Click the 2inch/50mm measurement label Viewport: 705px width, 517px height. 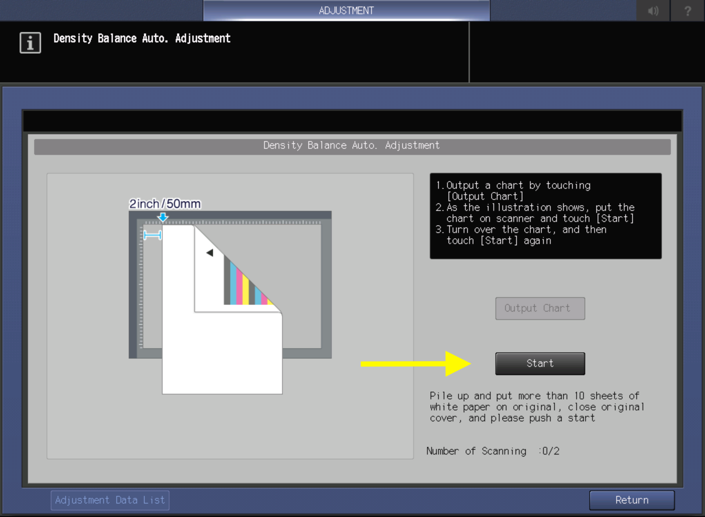(165, 204)
